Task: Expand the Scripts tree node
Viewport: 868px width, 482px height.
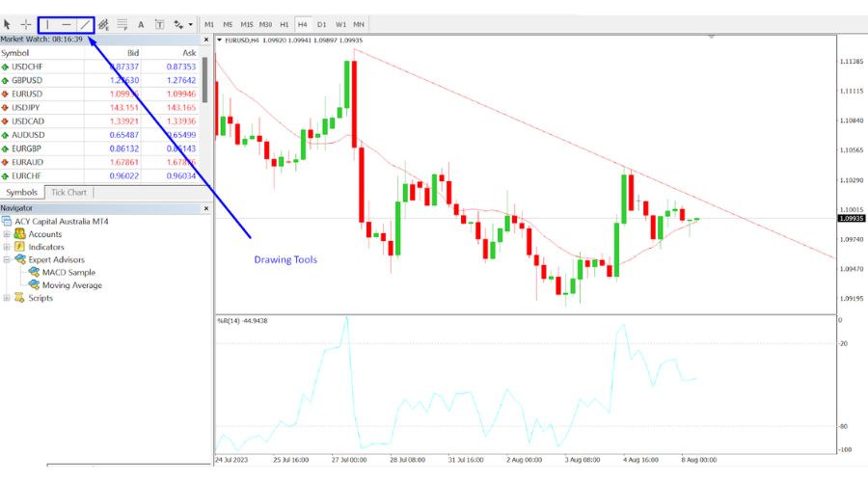Action: pos(8,298)
